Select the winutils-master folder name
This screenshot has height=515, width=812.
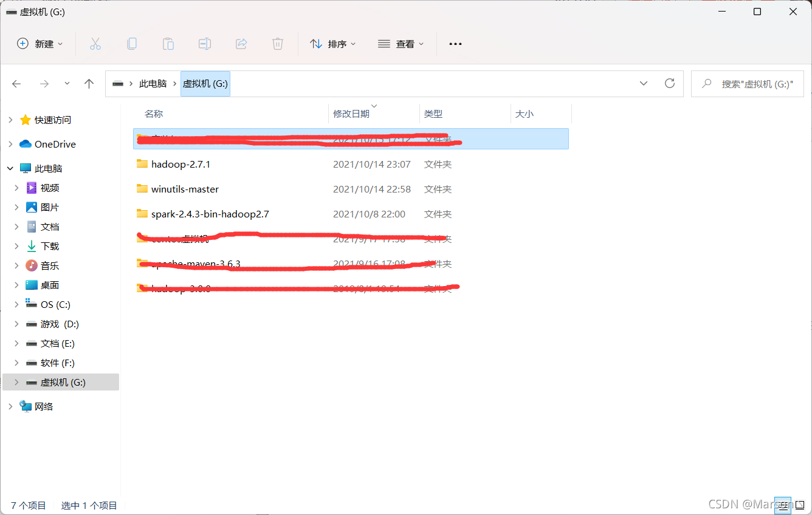[x=185, y=189]
